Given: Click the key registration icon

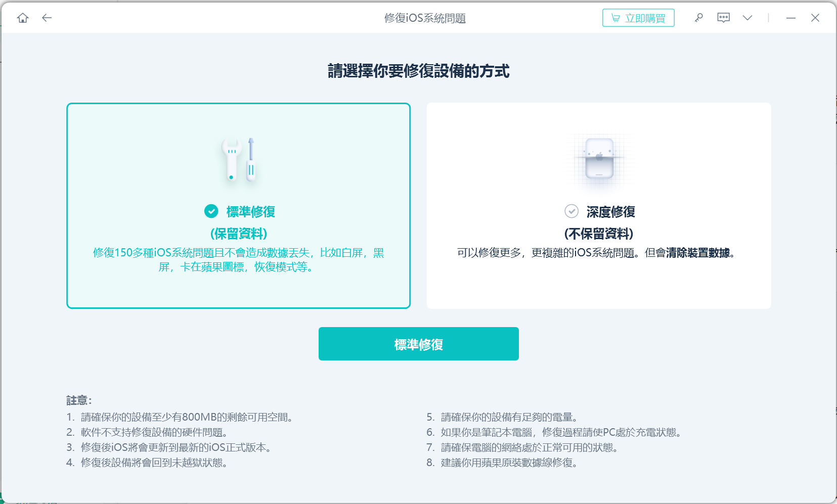Looking at the screenshot, I should pyautogui.click(x=698, y=17).
